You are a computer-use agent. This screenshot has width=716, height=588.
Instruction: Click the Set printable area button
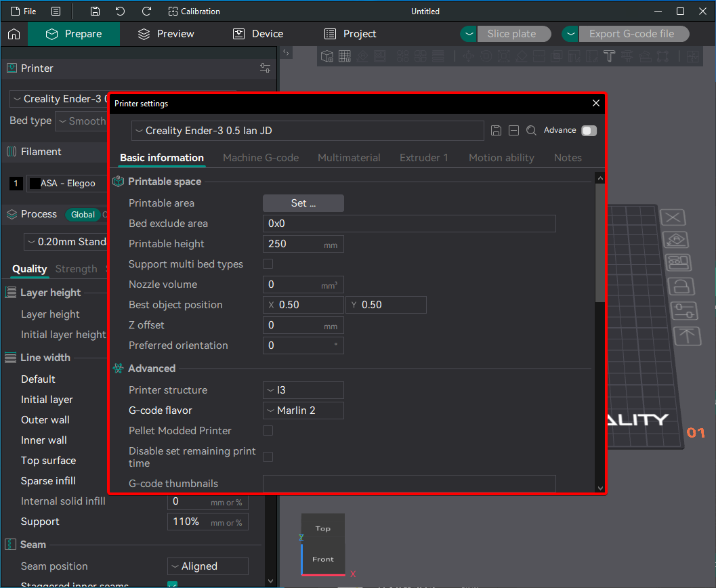[303, 203]
